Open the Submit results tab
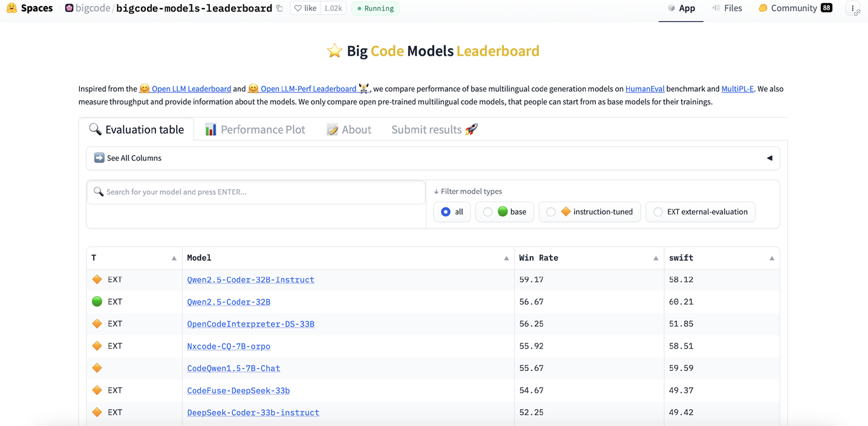This screenshot has height=426, width=868. pos(434,129)
